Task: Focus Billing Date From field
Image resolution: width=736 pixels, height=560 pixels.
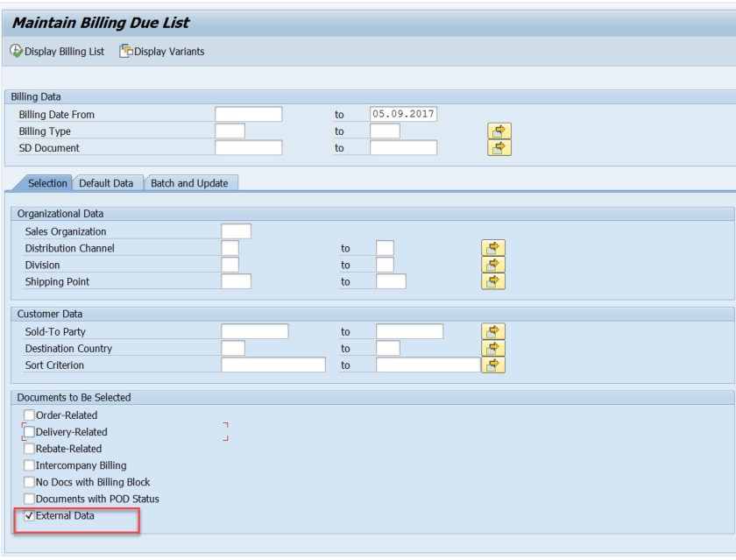Action: [x=248, y=114]
